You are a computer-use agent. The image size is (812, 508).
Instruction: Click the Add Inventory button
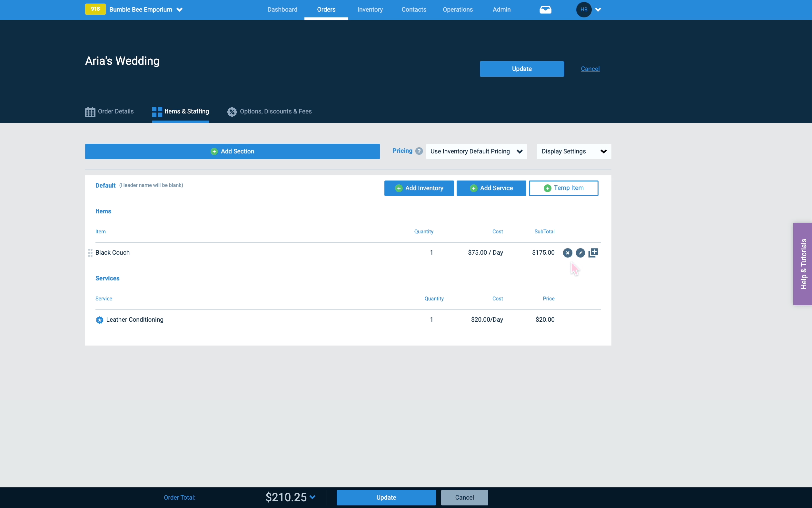(419, 188)
